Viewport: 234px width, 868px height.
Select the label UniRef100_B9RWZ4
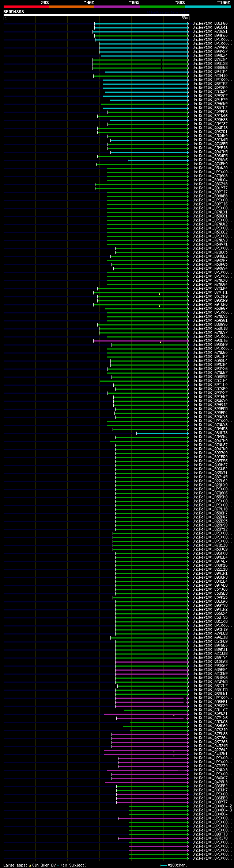pos(210,55)
